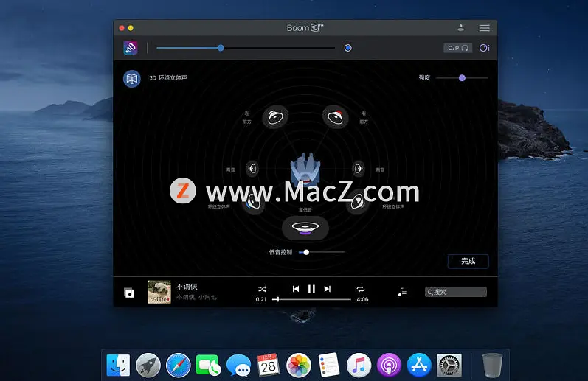Image resolution: width=588 pixels, height=381 pixels.
Task: Open Music app from the Dock
Action: [359, 365]
